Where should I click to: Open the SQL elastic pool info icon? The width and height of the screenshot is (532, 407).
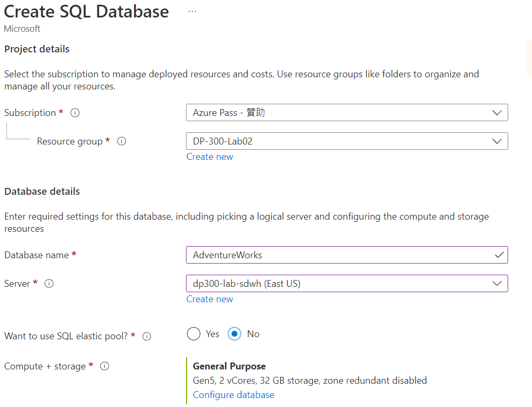[147, 337]
